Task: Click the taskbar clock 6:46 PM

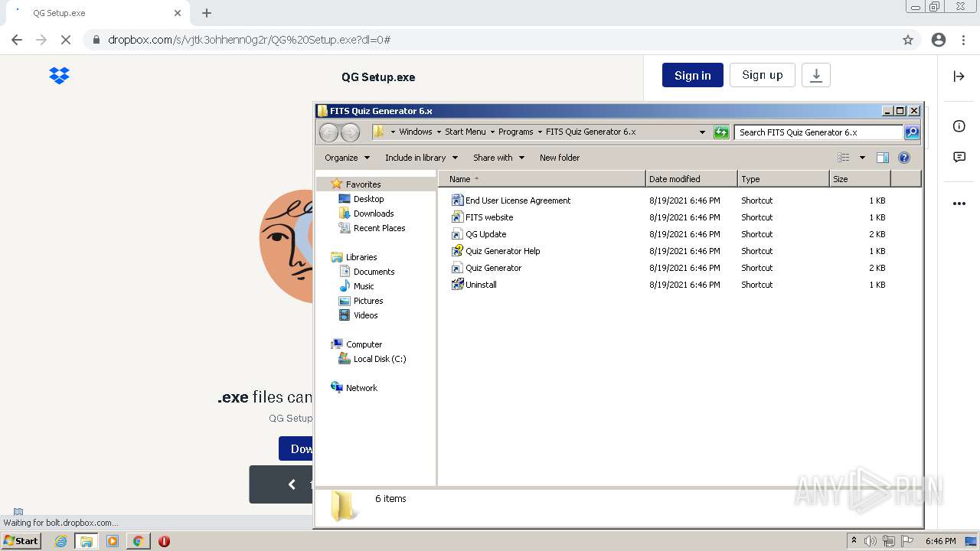Action: [x=940, y=541]
